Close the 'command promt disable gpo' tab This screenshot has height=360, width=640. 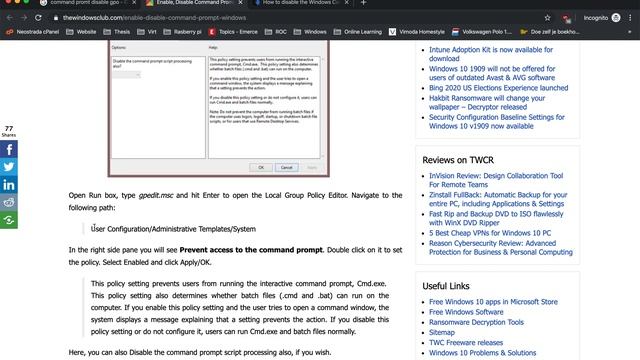pyautogui.click(x=134, y=3)
